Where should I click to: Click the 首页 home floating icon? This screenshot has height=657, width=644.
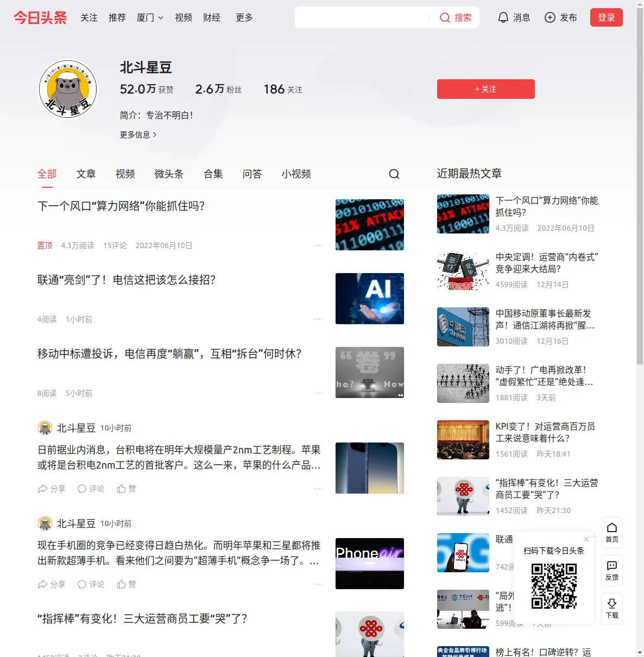tap(612, 533)
